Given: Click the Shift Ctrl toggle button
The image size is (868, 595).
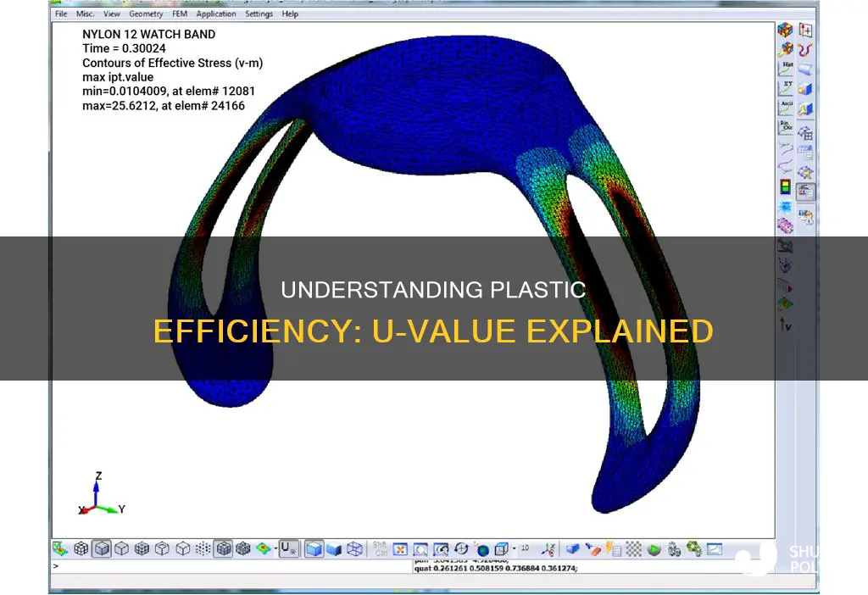Looking at the screenshot, I should click(381, 548).
